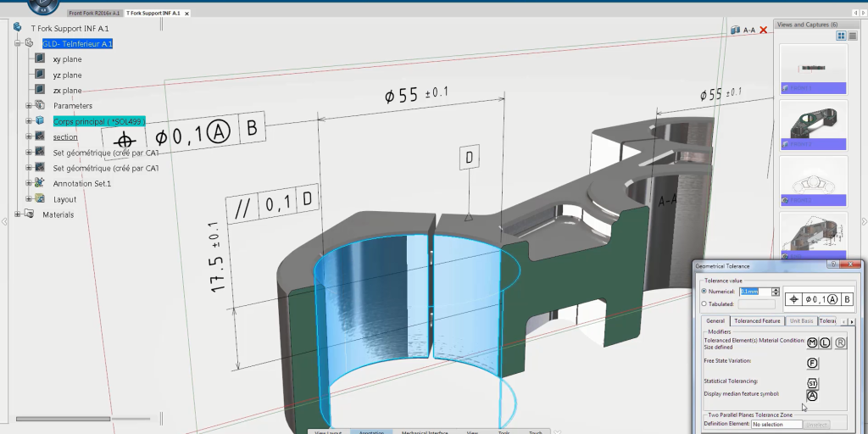Open the fourth capture thumbnail (annotated part)
Image resolution: width=868 pixels, height=434 pixels.
(813, 237)
